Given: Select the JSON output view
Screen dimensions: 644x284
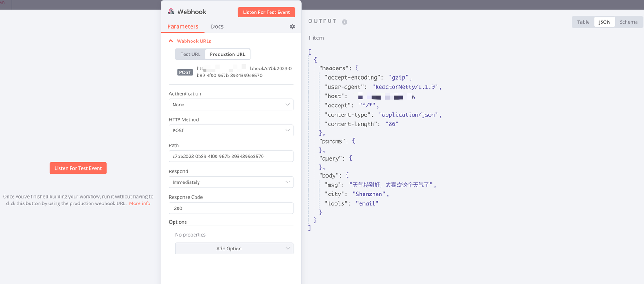Looking at the screenshot, I should (x=605, y=22).
